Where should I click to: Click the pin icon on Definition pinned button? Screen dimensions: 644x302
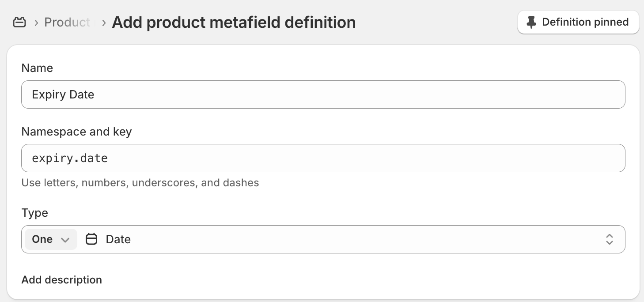pos(531,22)
